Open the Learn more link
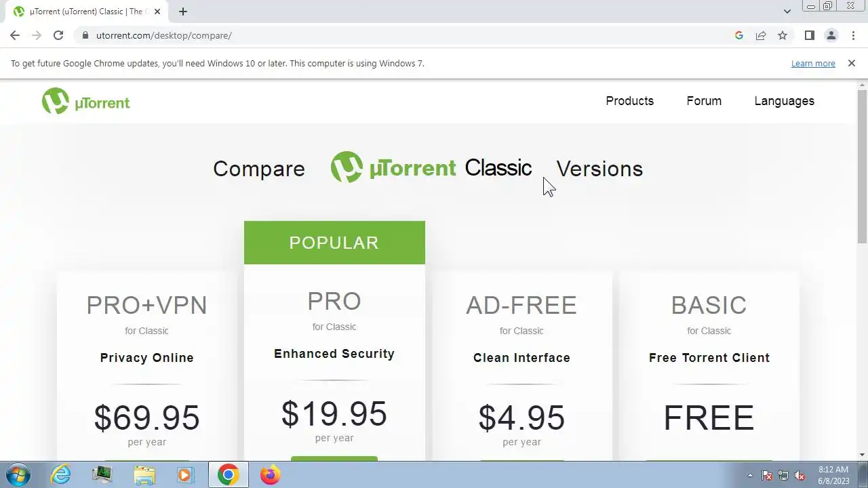The height and width of the screenshot is (488, 868). (x=813, y=63)
